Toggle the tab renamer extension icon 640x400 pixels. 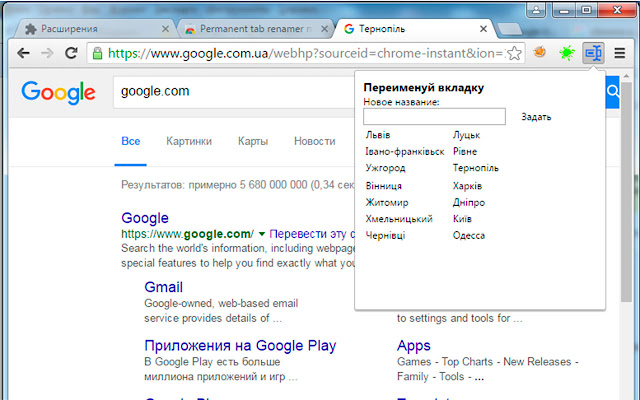(x=593, y=53)
